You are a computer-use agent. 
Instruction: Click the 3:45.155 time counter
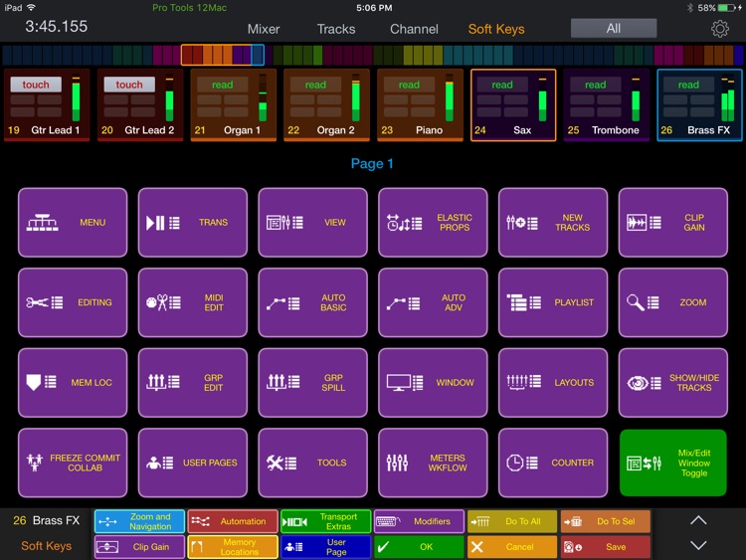[56, 26]
